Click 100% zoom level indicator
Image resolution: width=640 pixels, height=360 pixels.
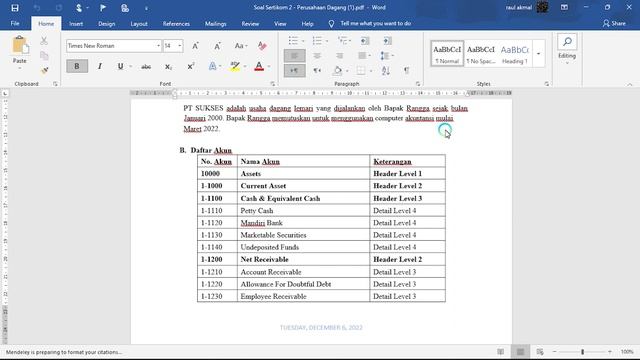[x=627, y=352]
